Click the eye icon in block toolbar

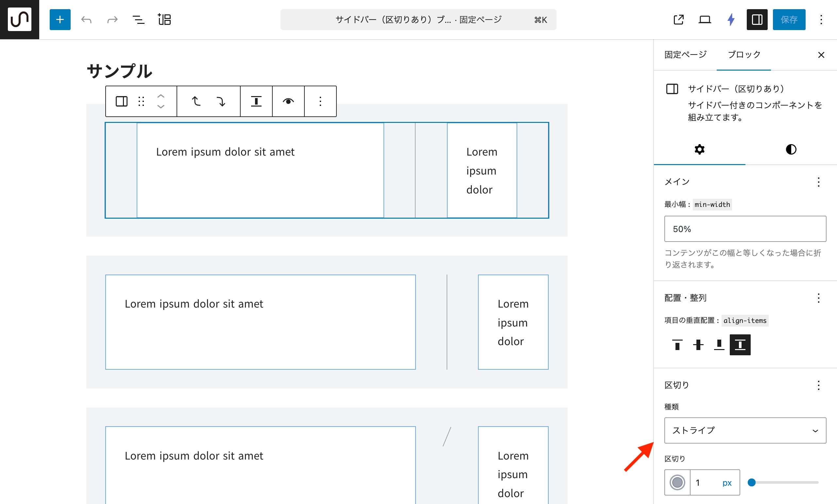pyautogui.click(x=288, y=101)
